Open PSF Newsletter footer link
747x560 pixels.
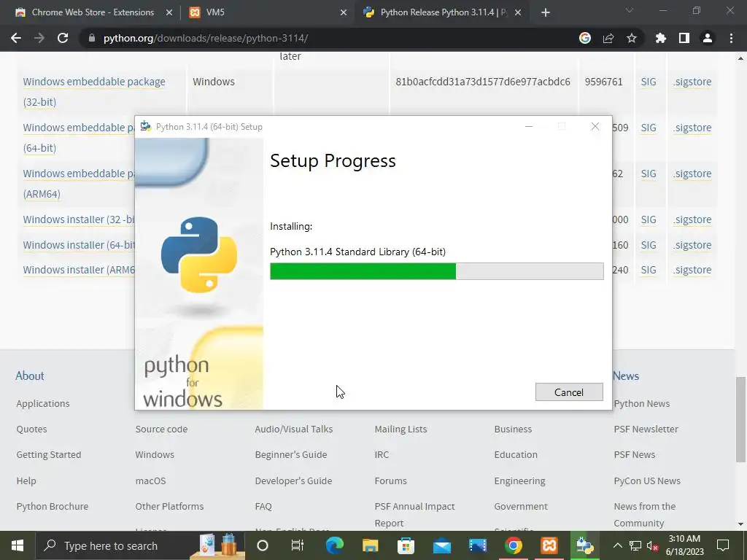point(646,429)
